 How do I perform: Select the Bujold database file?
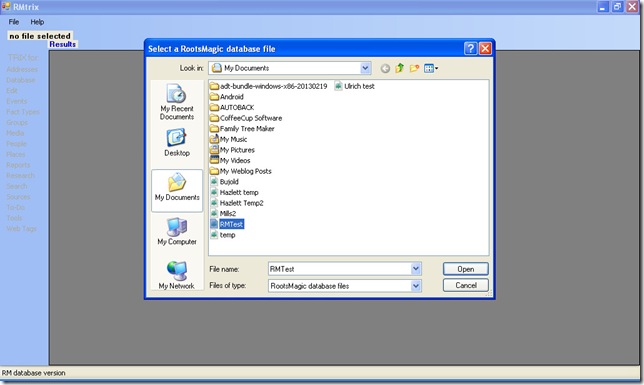[x=224, y=182]
